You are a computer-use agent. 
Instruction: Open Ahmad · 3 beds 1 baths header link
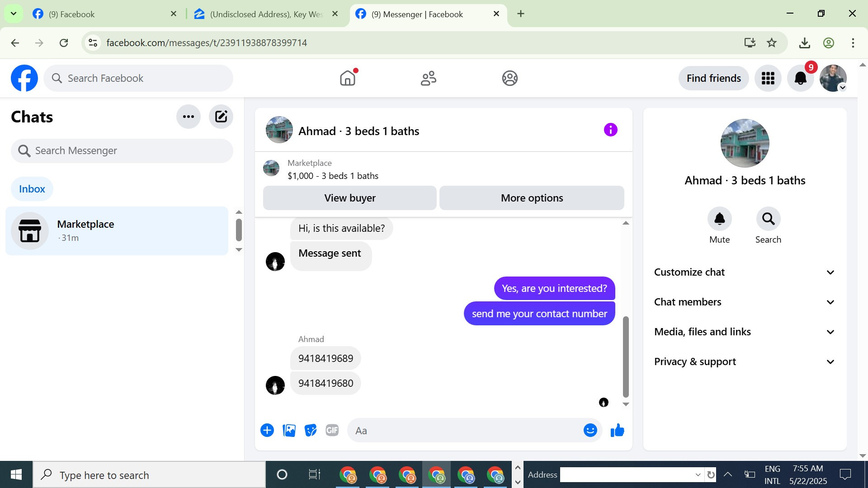(x=359, y=131)
